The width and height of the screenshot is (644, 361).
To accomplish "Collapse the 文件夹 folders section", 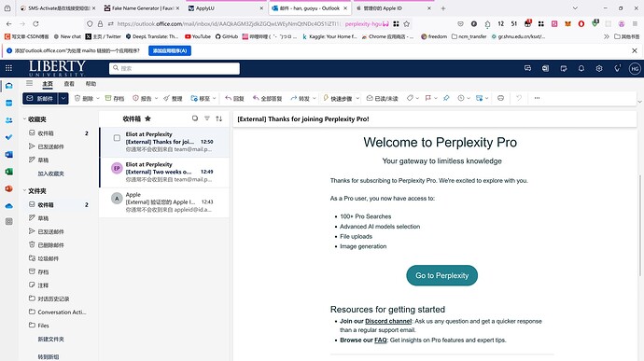I will 24,190.
